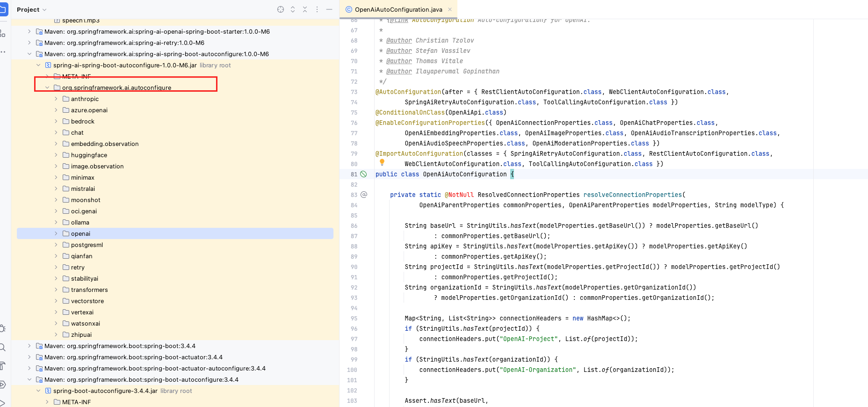Expand the Maven spring-boot-actuator-autoconfigure:3.4.4 node

tap(29, 369)
